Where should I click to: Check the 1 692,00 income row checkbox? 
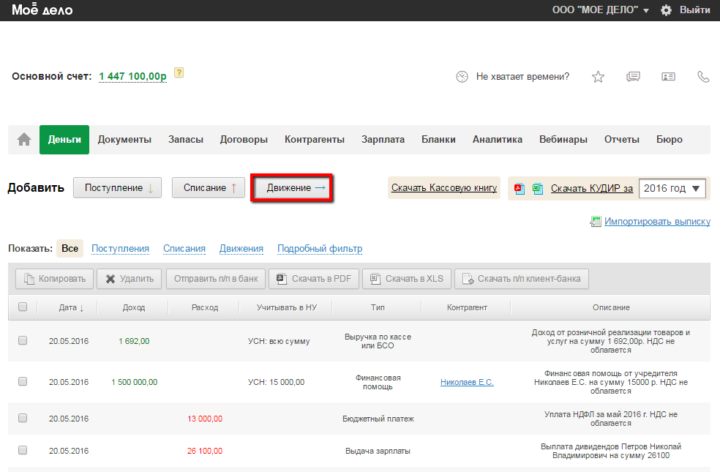point(22,340)
